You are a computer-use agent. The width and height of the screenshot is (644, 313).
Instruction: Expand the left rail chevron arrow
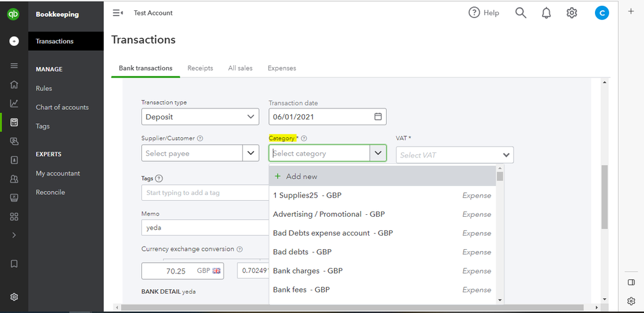(14, 236)
